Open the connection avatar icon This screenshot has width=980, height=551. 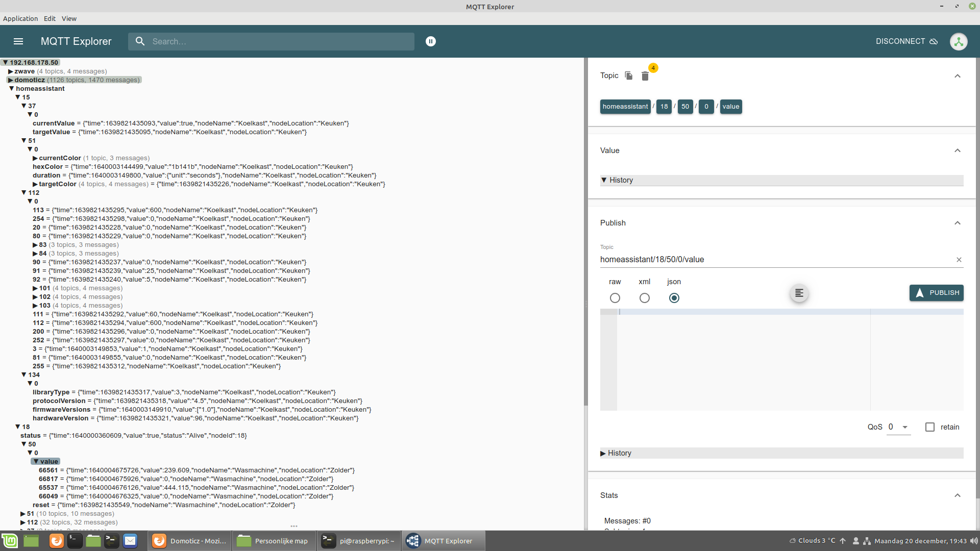[959, 41]
